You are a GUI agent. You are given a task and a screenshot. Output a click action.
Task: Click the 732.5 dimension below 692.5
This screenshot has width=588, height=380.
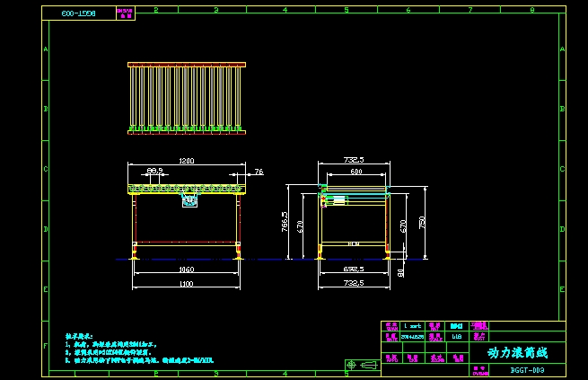(354, 283)
